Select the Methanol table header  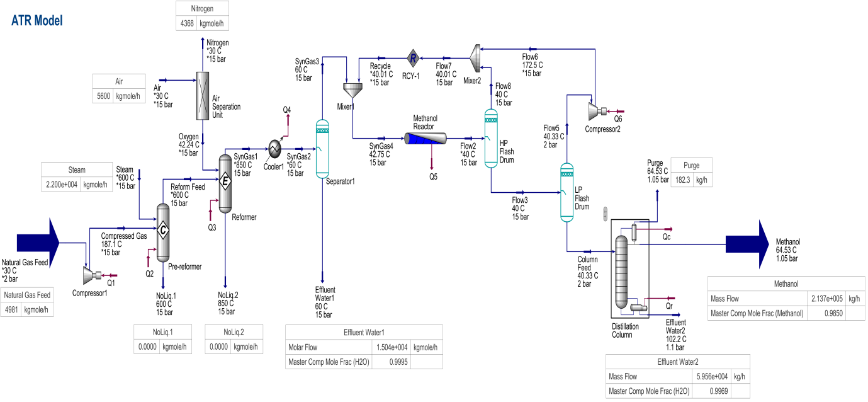(x=786, y=284)
